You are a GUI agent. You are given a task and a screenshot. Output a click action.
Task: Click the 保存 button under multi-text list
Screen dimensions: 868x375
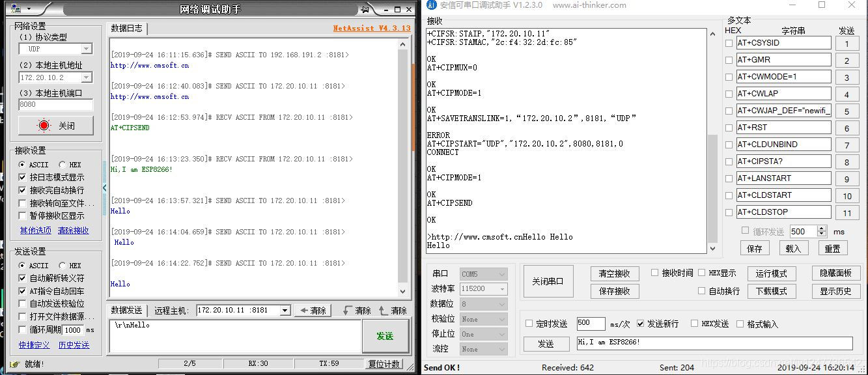click(754, 249)
